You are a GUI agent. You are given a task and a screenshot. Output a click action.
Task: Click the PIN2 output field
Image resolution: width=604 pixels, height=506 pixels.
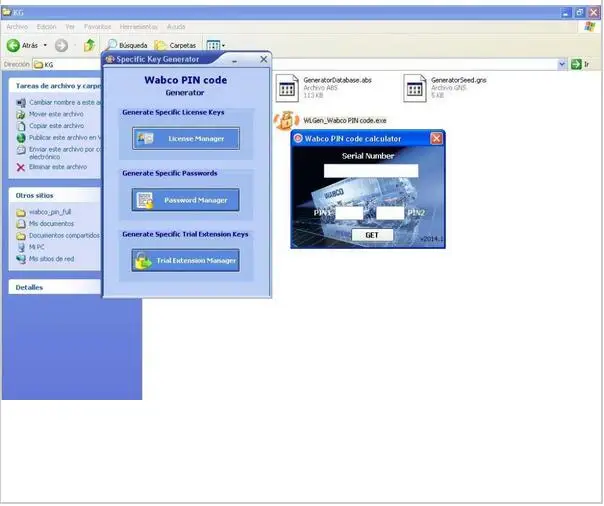tap(390, 213)
